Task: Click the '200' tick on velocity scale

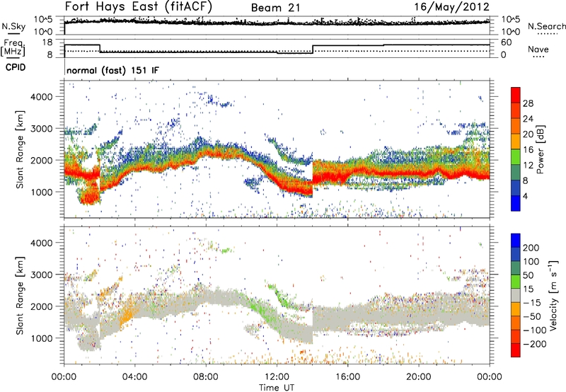Action: click(x=531, y=248)
